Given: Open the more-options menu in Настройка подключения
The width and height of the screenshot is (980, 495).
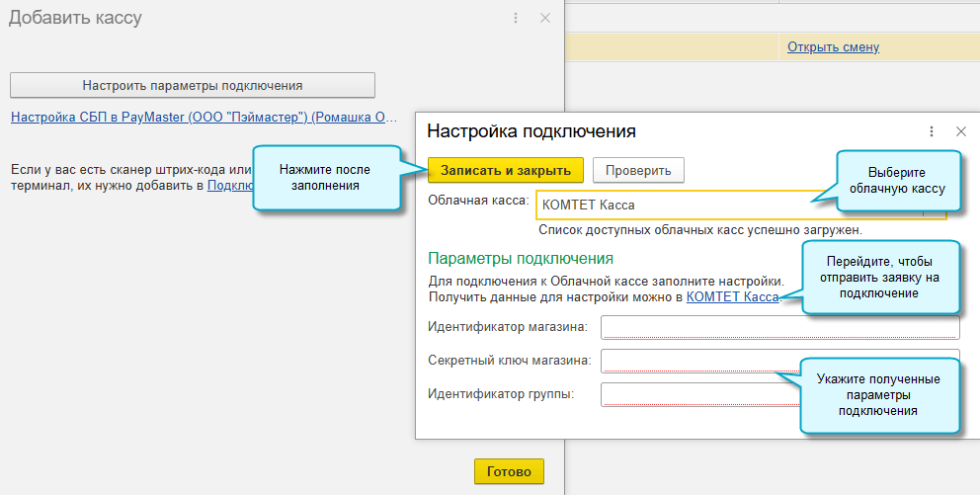Looking at the screenshot, I should pos(932,131).
